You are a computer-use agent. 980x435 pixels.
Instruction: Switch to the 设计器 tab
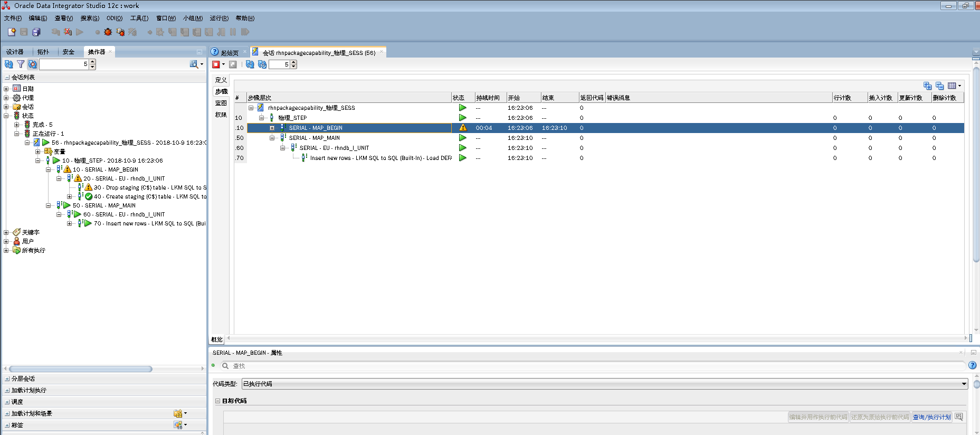[15, 52]
